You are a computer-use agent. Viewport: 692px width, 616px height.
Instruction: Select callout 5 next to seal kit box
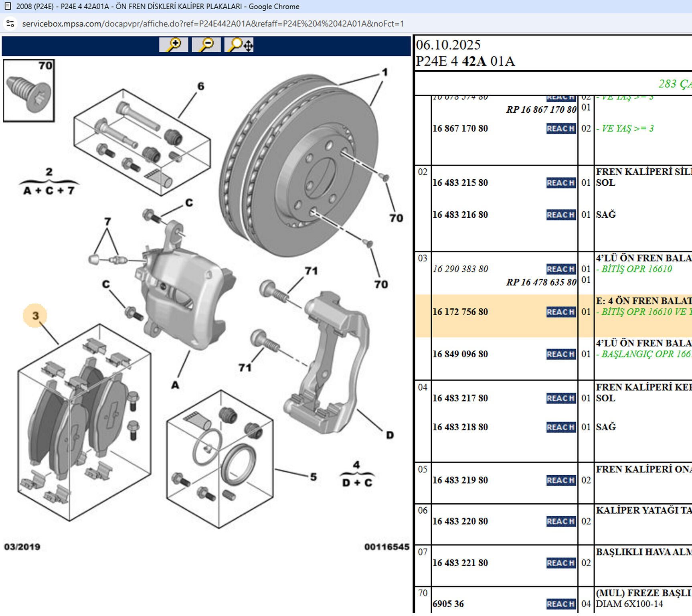[x=314, y=477]
